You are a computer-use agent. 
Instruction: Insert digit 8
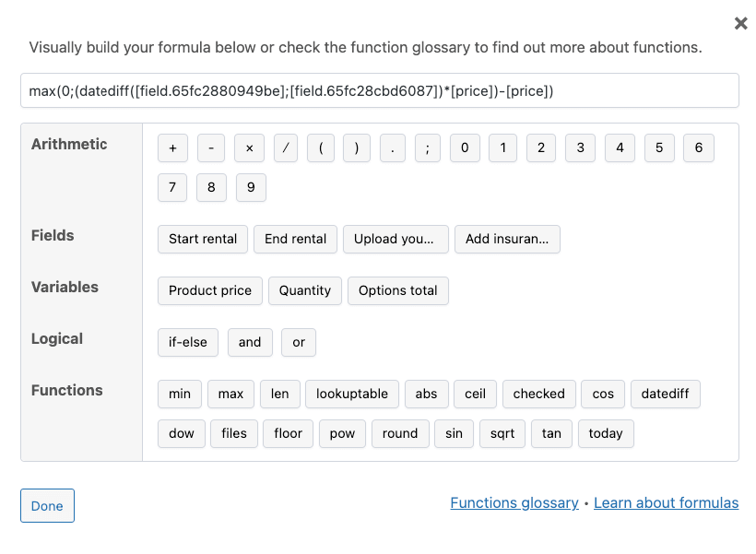211,187
